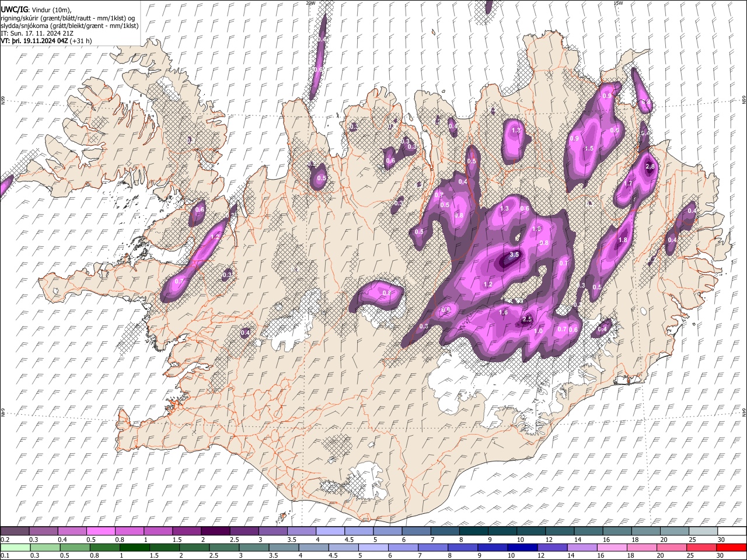
Task: Select the 'rigning/skúrir' legend description line
Action: [68, 18]
